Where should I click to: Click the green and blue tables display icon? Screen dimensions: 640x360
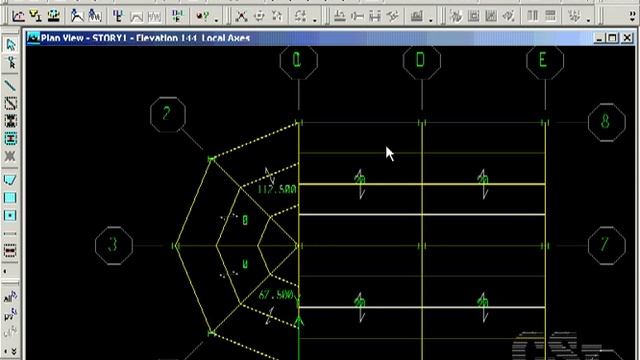click(x=178, y=16)
